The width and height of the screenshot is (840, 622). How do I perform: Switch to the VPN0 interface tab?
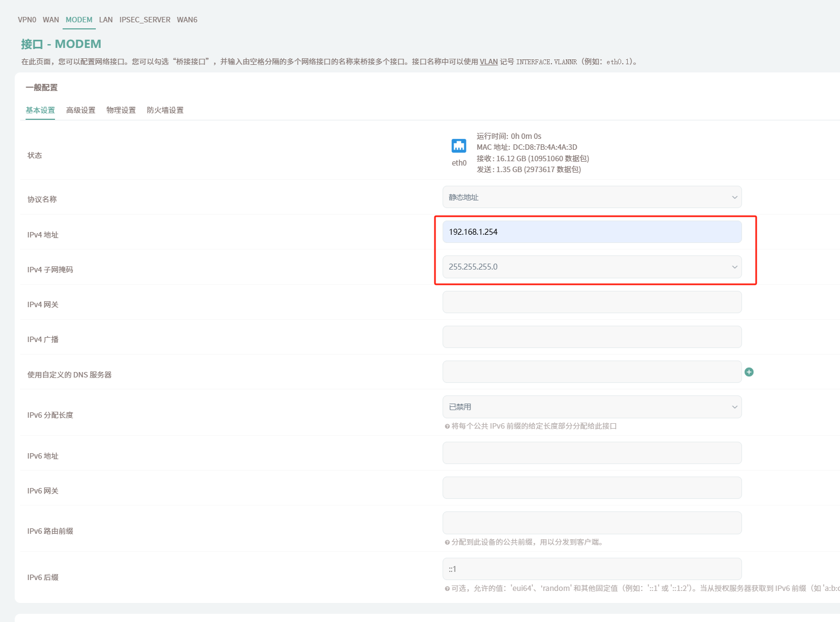point(27,20)
